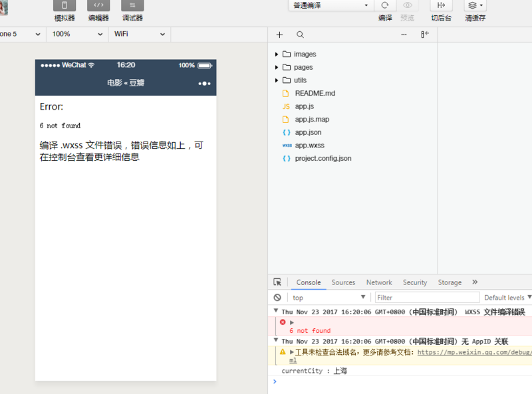Switch to the Storage tab
The image size is (532, 394).
pos(450,282)
